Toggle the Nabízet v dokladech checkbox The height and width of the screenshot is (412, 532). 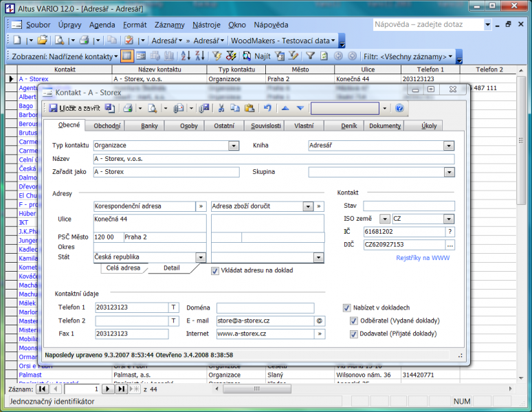point(346,308)
